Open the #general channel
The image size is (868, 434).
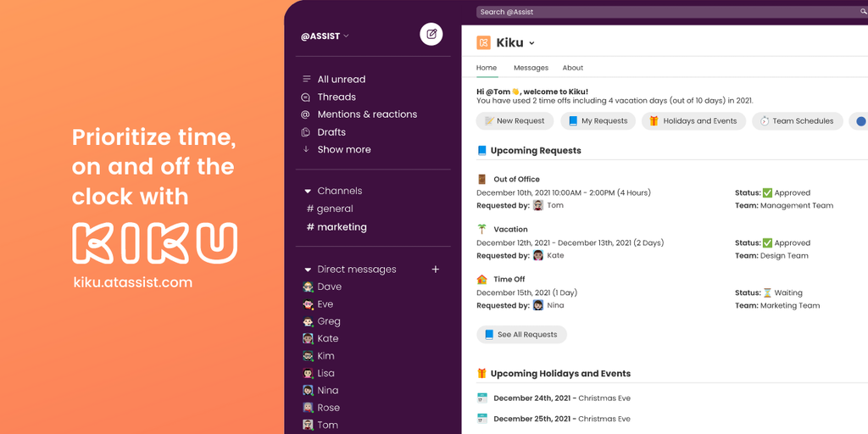[x=330, y=209]
